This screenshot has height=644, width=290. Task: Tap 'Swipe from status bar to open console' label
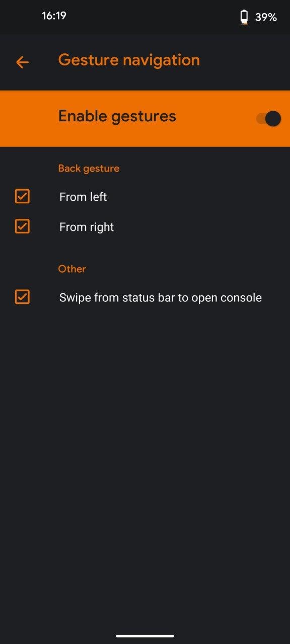(x=161, y=297)
